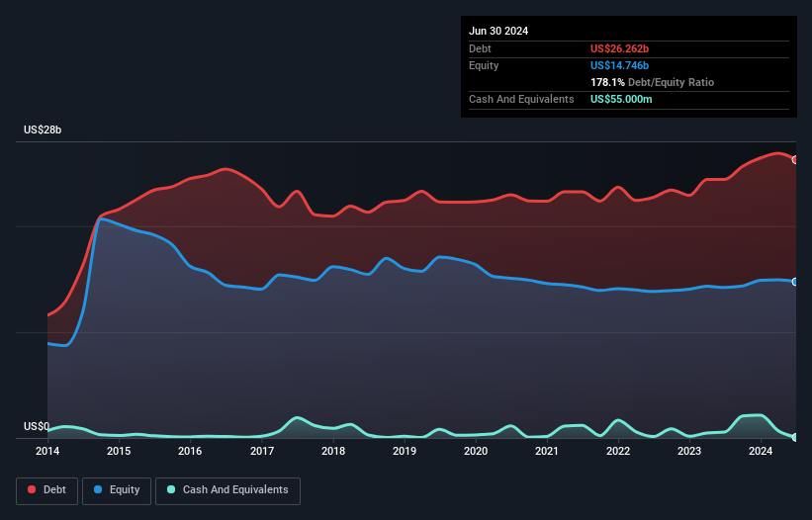Click the 2017 x-axis label

262,451
